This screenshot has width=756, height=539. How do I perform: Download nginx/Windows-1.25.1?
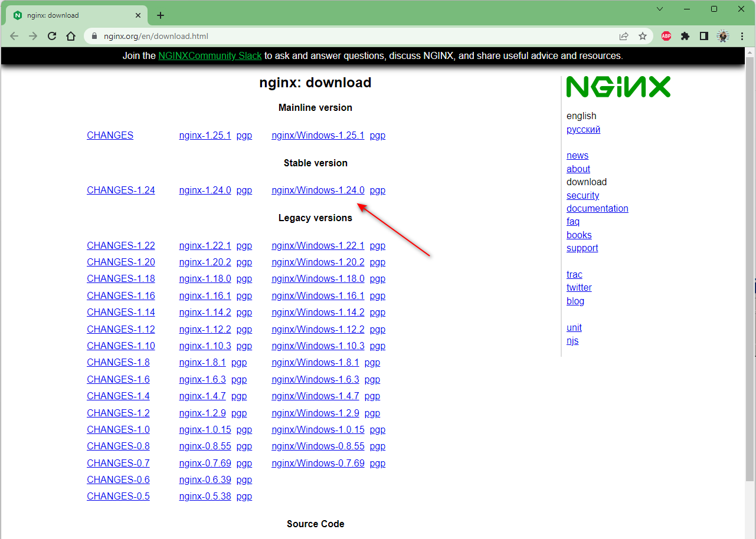pyautogui.click(x=318, y=135)
